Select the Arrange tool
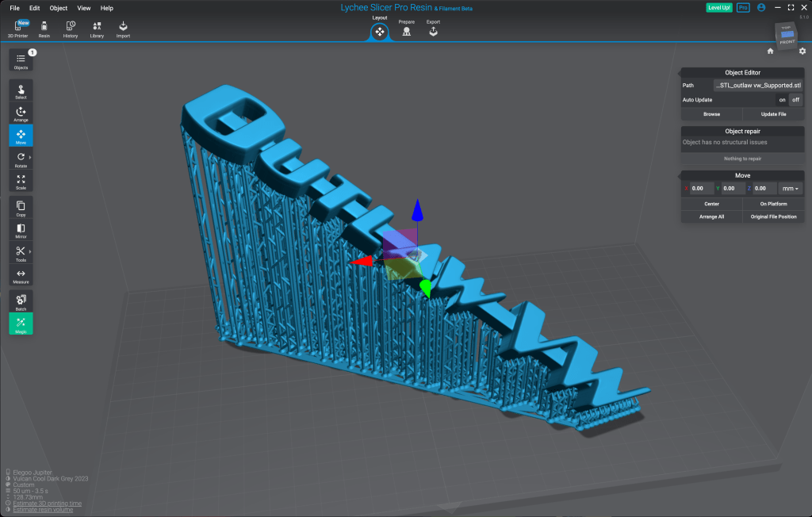Viewport: 812px width, 517px height. pos(21,114)
